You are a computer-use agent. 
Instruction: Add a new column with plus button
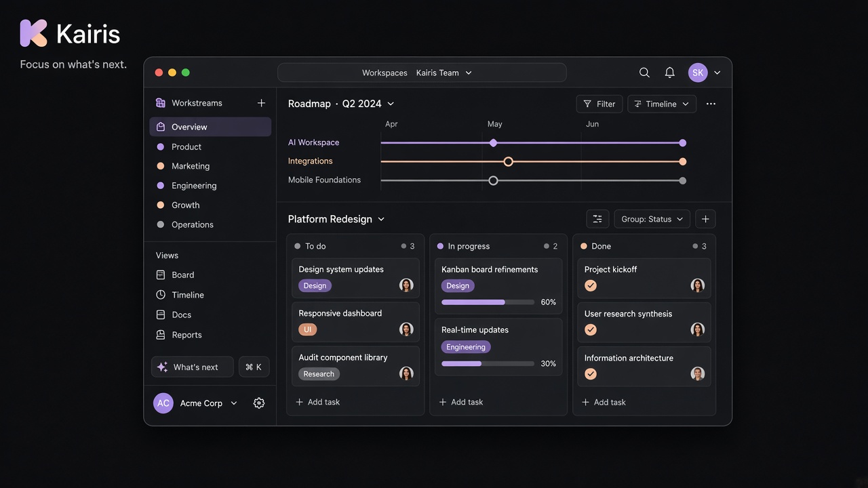tap(705, 219)
